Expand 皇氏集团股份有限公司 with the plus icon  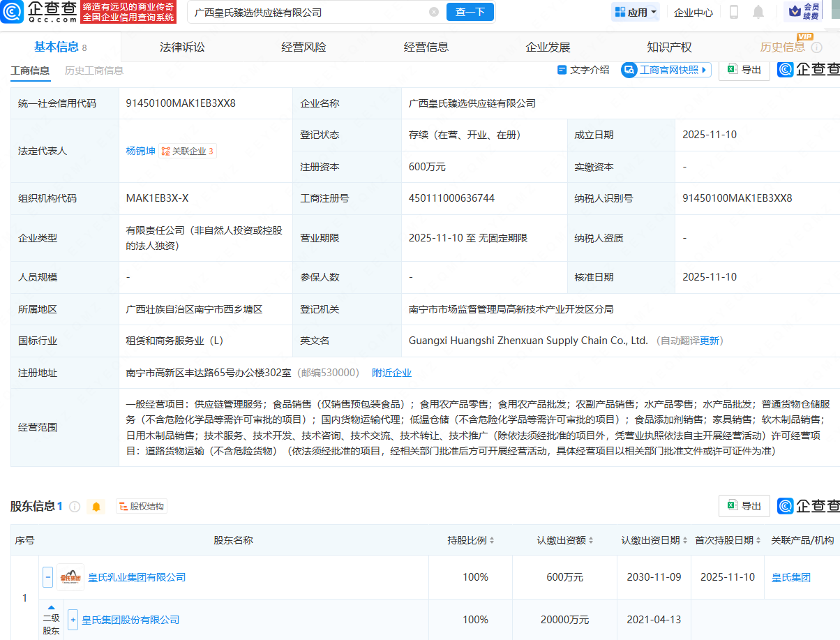pos(73,619)
